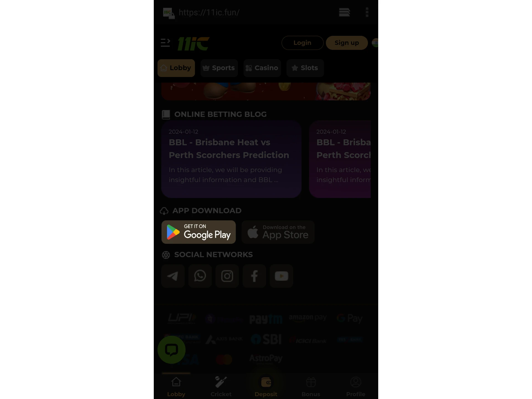Click the Facebook social network icon

click(254, 276)
